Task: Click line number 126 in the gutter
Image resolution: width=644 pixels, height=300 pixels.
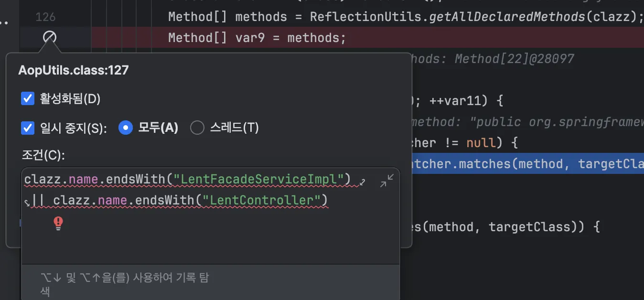Action: click(x=45, y=17)
